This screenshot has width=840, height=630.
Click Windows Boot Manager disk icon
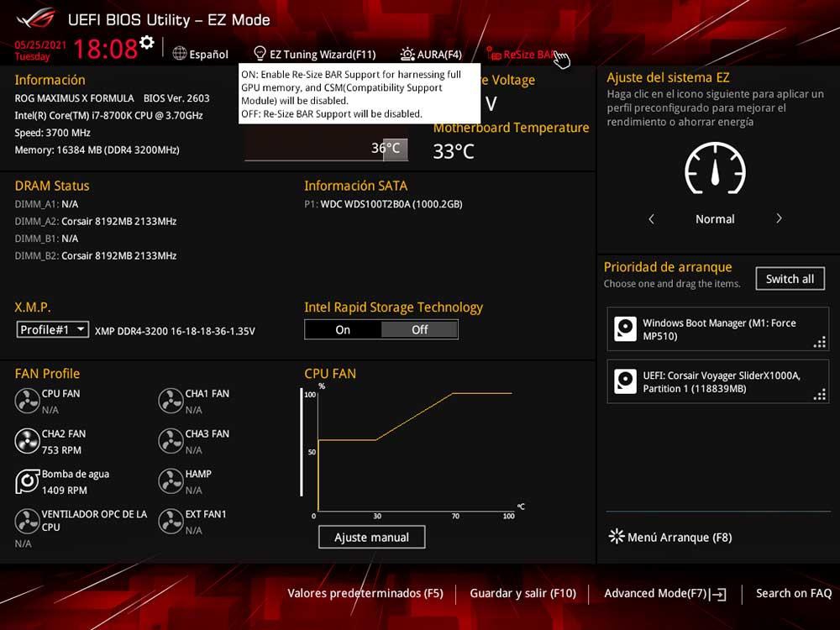click(625, 329)
